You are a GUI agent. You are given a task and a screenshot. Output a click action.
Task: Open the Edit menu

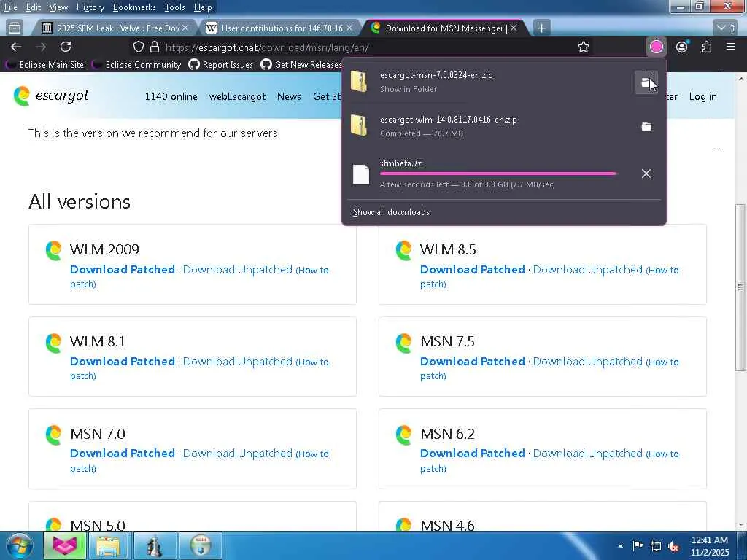pyautogui.click(x=33, y=7)
